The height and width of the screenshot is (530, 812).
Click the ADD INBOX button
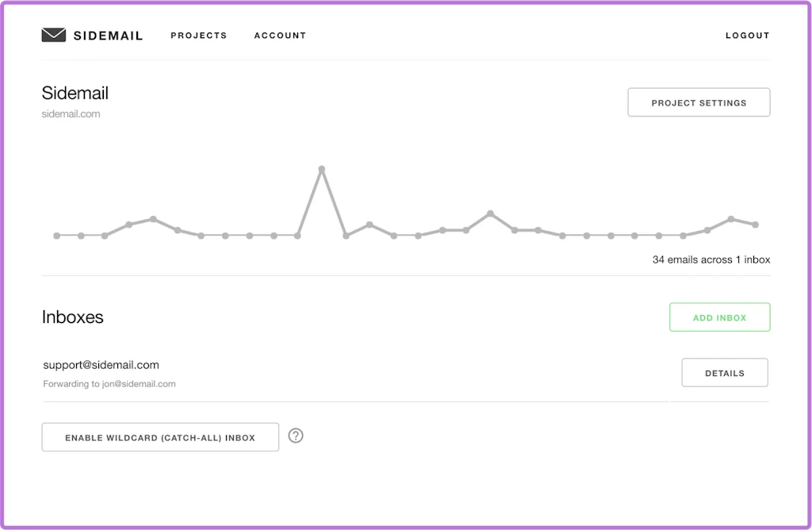click(719, 317)
